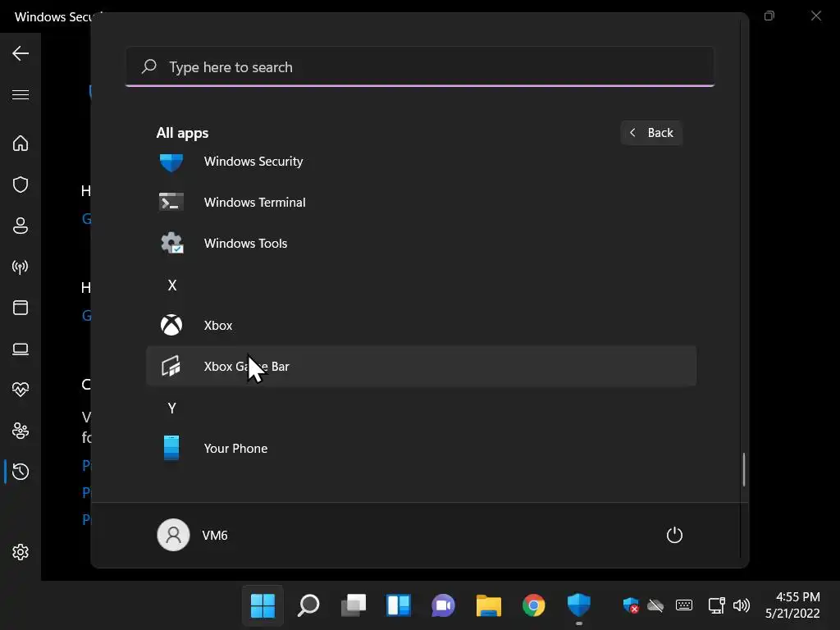
Task: Open Windows Security from the All apps list
Action: pos(421,162)
